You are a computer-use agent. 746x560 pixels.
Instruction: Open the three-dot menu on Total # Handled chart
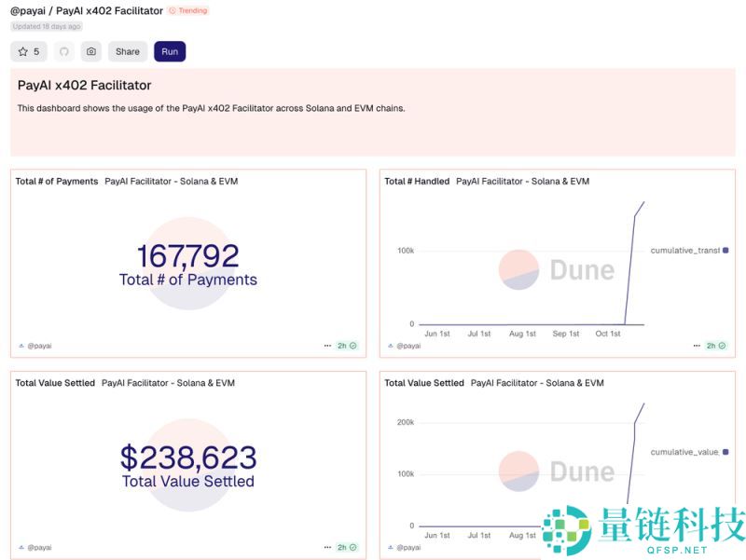[696, 345]
